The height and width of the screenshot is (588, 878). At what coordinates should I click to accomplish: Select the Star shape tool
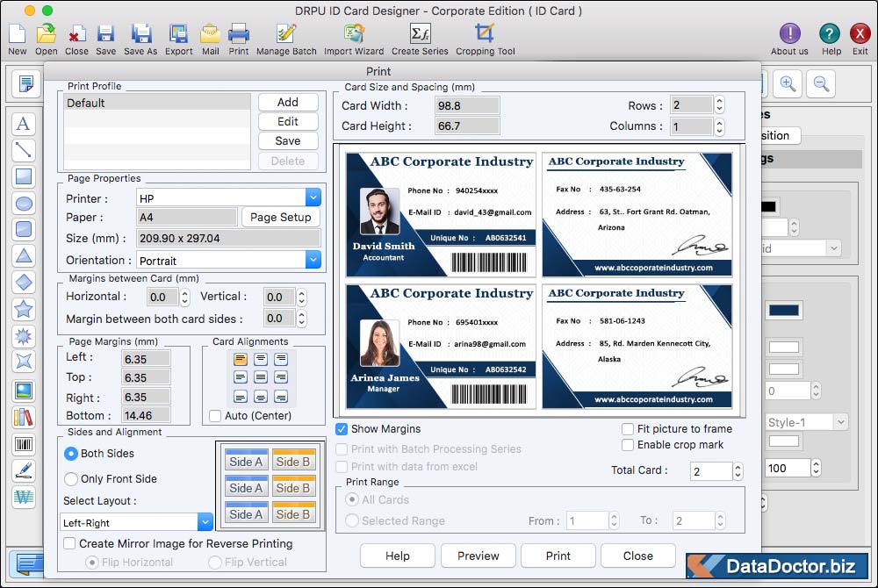[x=24, y=309]
